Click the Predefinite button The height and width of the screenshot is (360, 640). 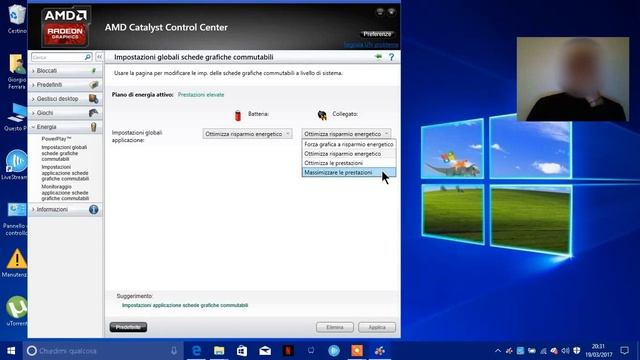128,327
